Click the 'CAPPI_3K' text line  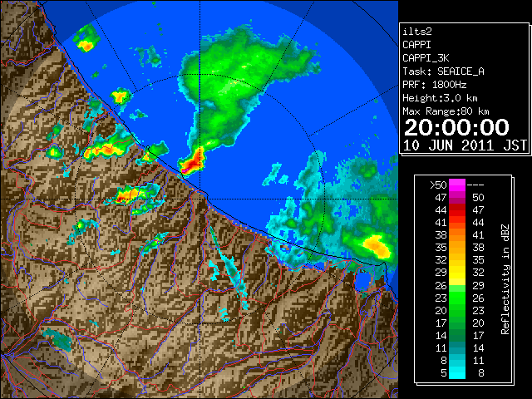[x=426, y=58]
